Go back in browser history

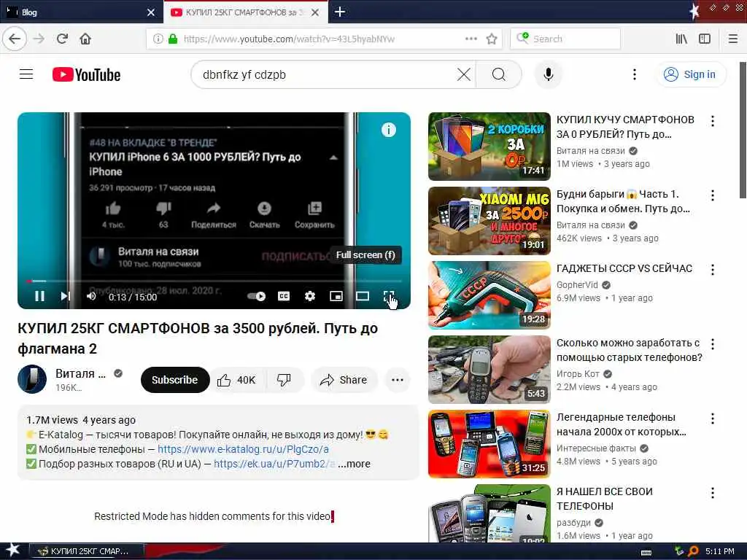pyautogui.click(x=15, y=39)
